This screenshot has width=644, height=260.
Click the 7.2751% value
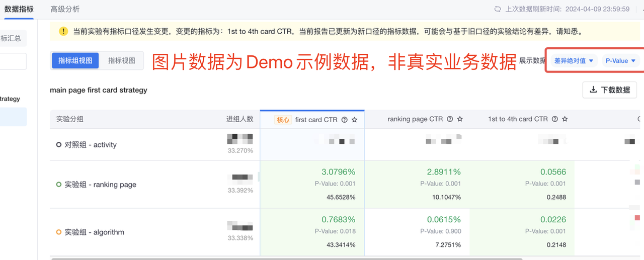coord(448,245)
